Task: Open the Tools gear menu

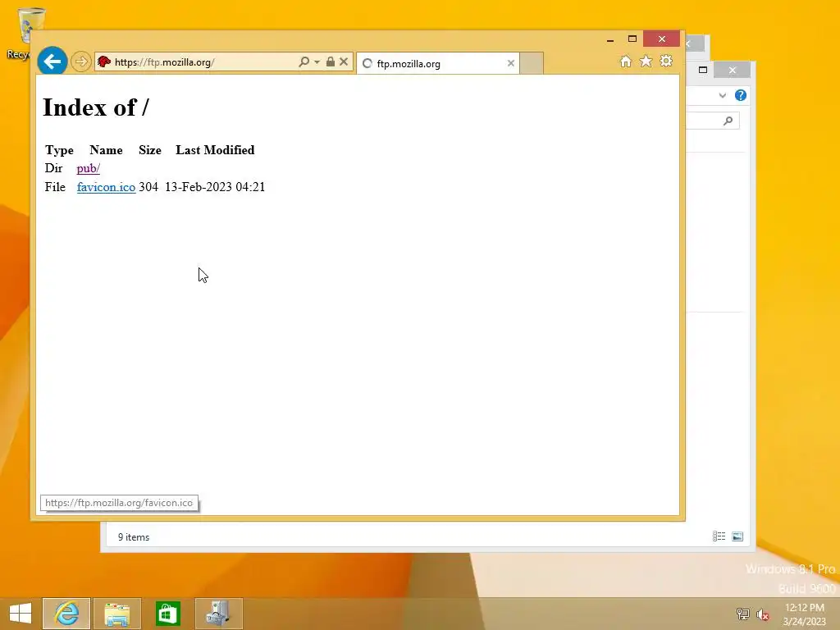Action: coord(666,61)
